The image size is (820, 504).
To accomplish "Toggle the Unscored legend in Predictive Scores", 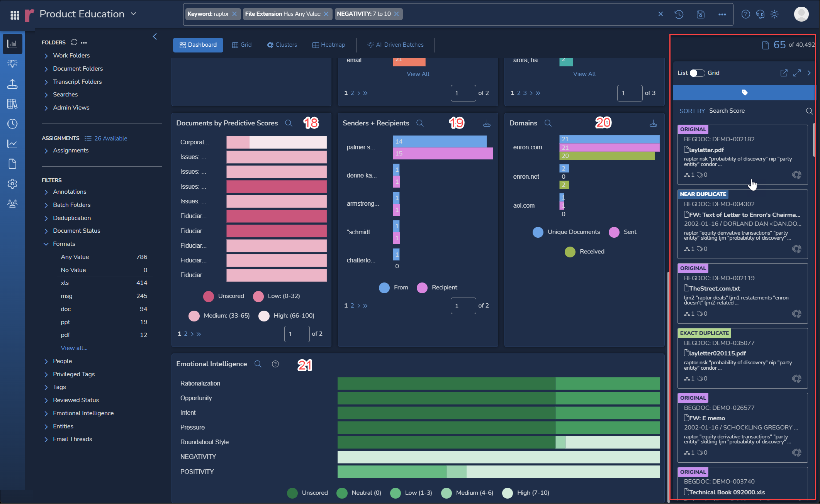I will [x=224, y=296].
